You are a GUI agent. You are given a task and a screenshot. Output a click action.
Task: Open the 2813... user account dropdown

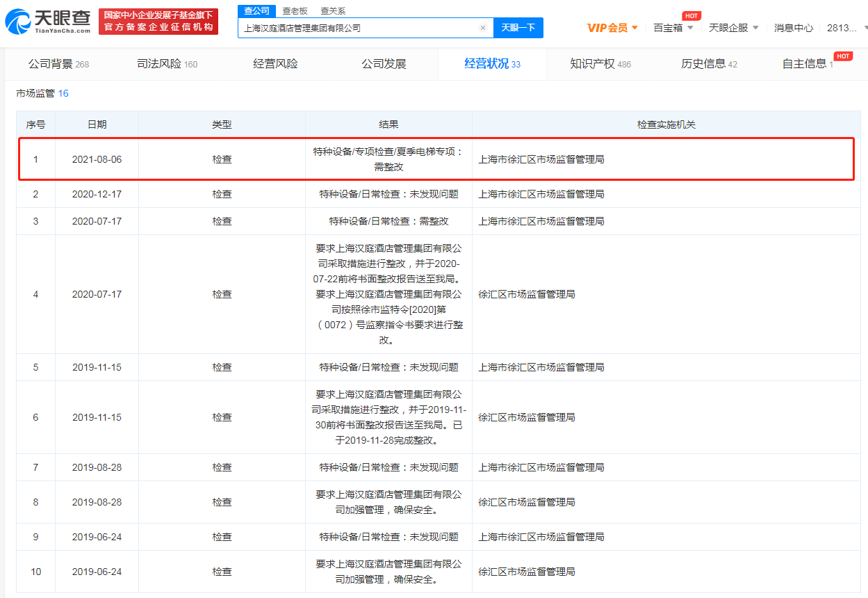tap(847, 28)
